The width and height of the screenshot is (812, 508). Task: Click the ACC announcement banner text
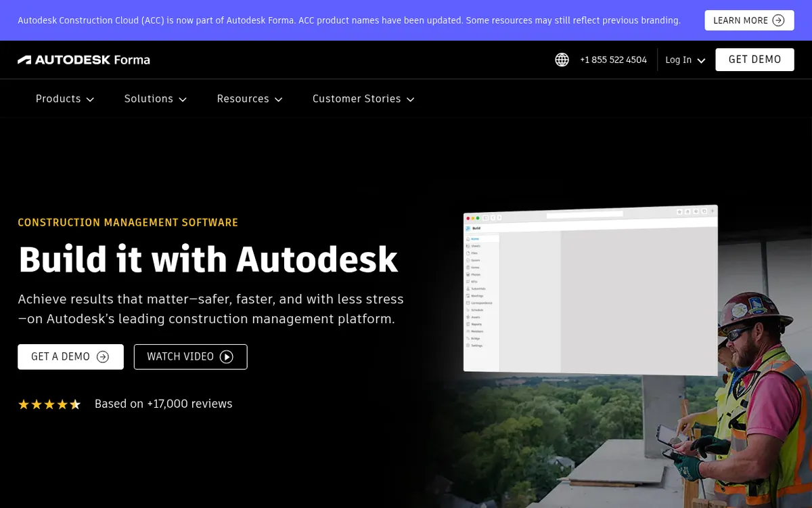[x=349, y=20]
